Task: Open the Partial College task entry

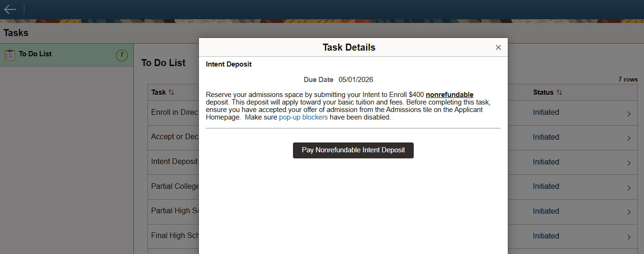Action: click(175, 186)
